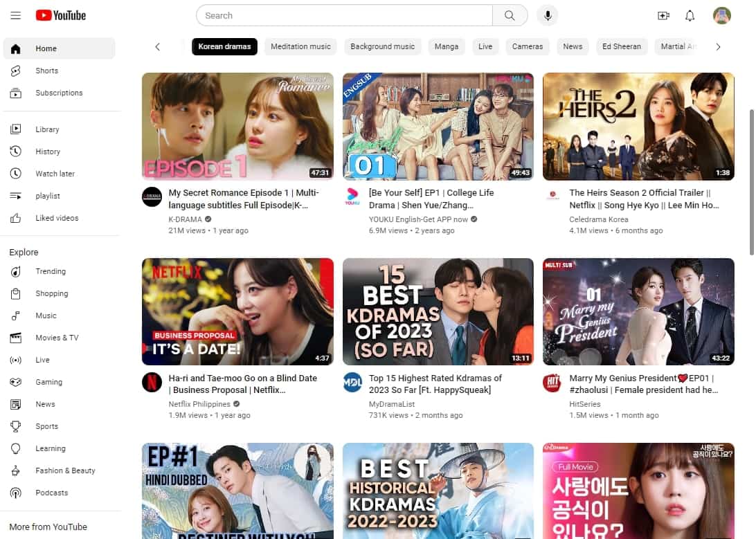Open the account avatar menu

(722, 15)
